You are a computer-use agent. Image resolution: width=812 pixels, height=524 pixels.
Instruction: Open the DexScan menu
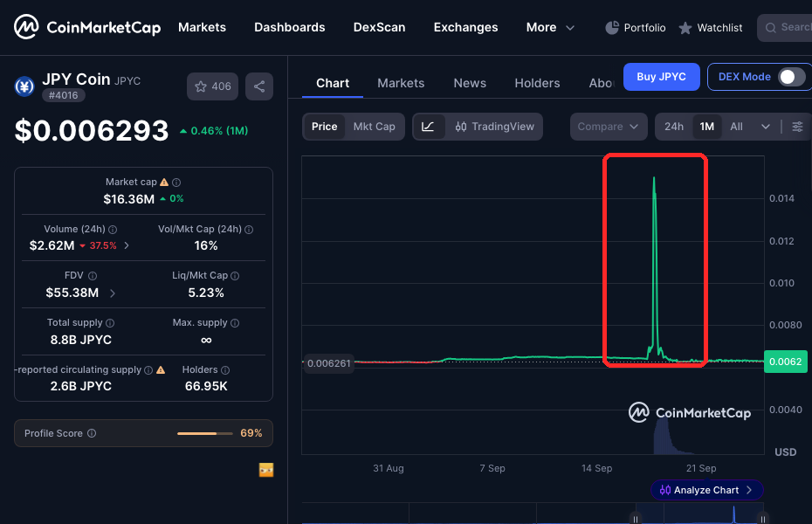(x=379, y=27)
